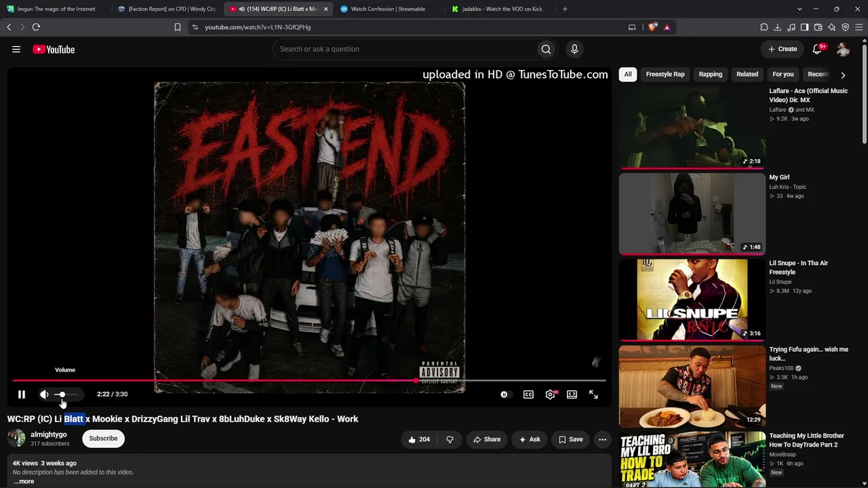Bookmark this page in the address bar
Viewport: 868px width, 488px height.
coord(178,27)
